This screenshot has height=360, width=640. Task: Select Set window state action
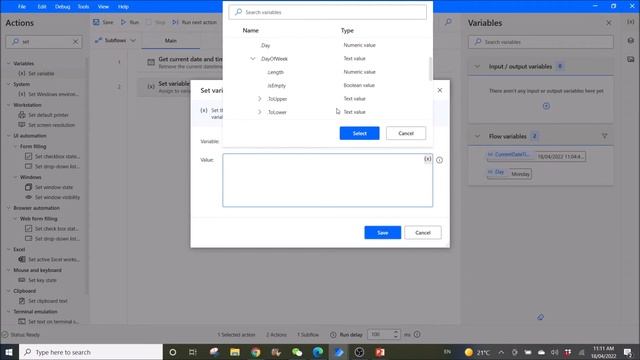click(53, 187)
